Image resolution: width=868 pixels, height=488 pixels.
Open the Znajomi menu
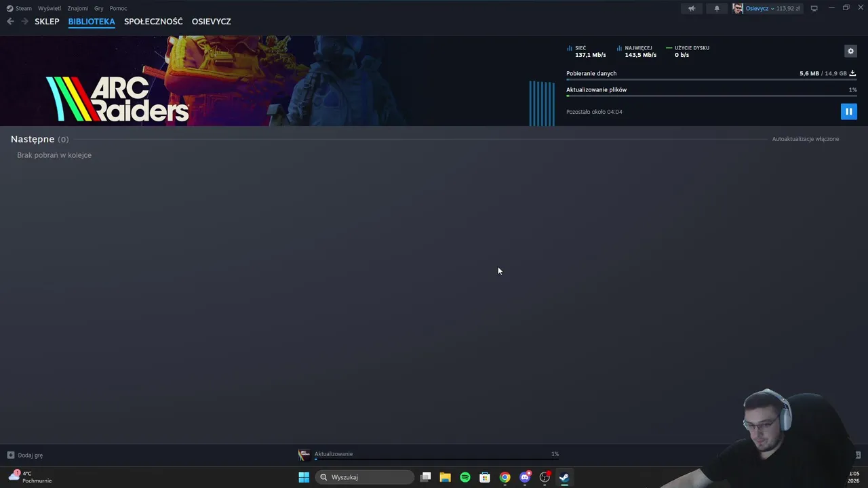tap(77, 8)
